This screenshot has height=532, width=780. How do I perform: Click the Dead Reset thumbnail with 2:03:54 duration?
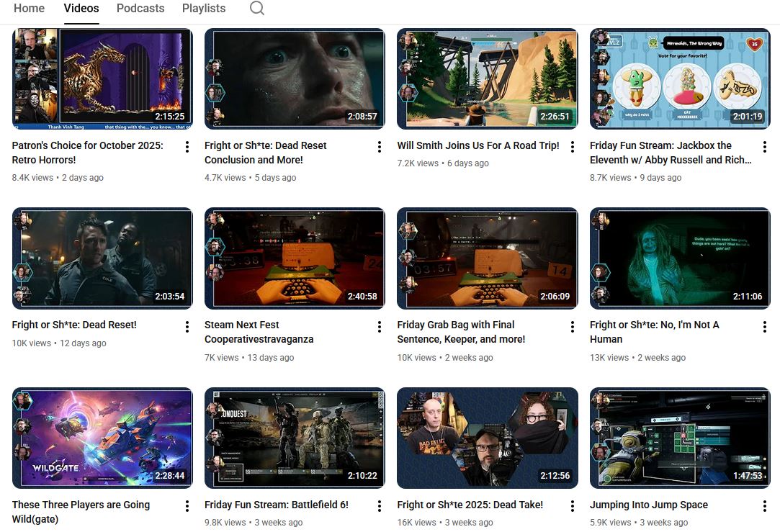tap(102, 258)
